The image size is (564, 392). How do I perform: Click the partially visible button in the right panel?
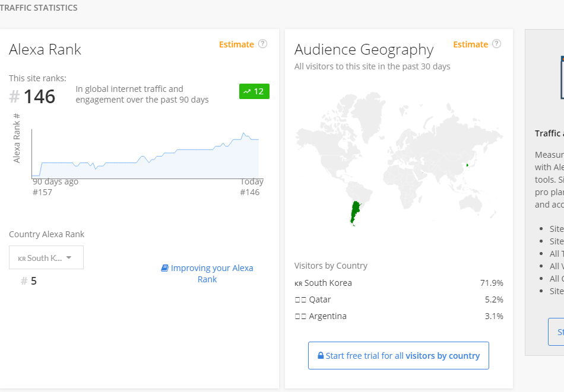click(x=557, y=332)
